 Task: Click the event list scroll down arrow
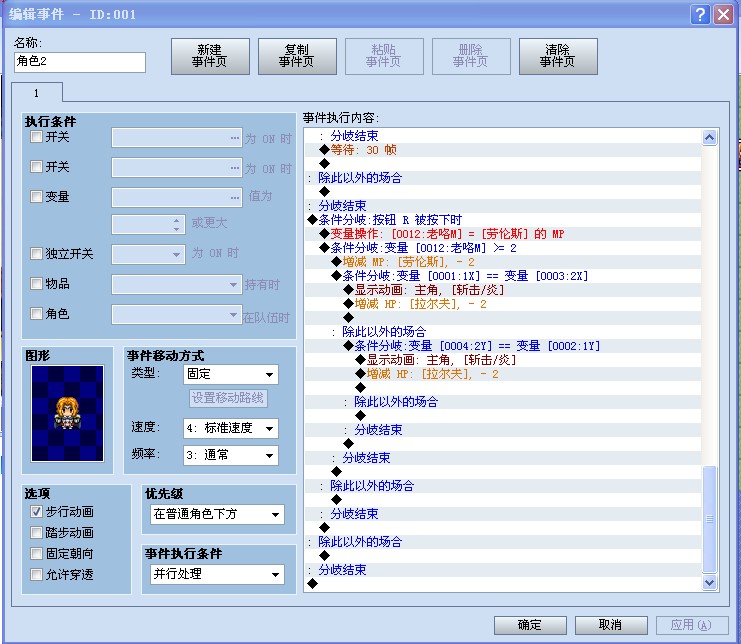[x=709, y=583]
